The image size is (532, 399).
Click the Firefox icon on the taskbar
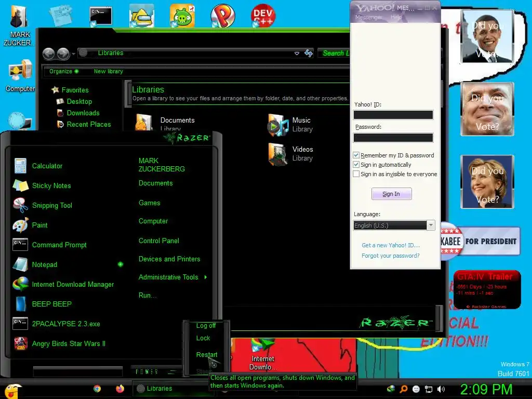(120, 389)
